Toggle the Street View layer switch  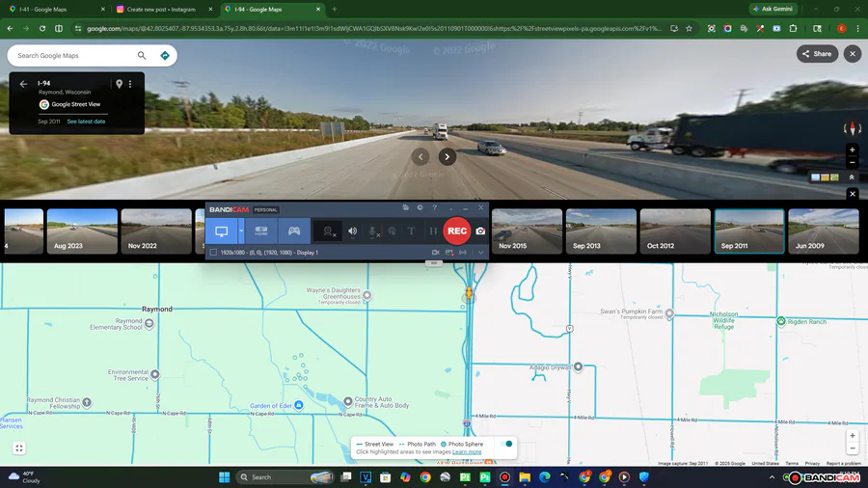pos(506,444)
